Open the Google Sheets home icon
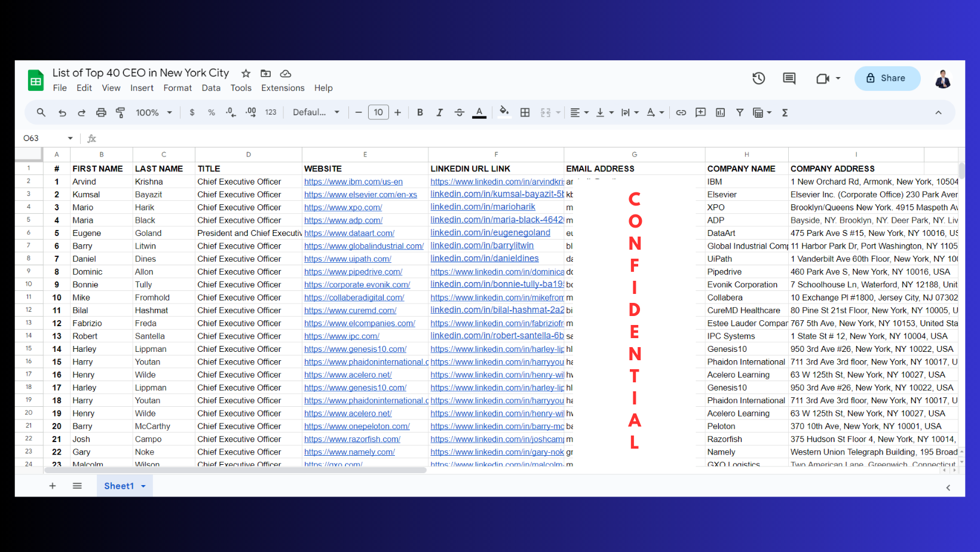 [x=36, y=80]
